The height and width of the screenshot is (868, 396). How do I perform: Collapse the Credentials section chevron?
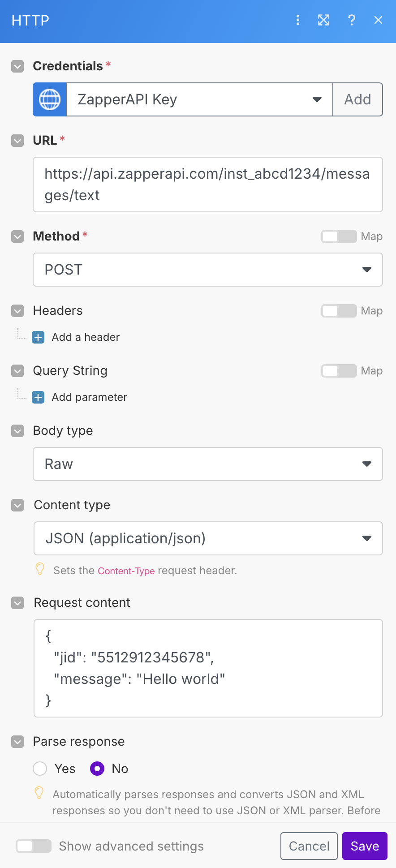(x=17, y=67)
